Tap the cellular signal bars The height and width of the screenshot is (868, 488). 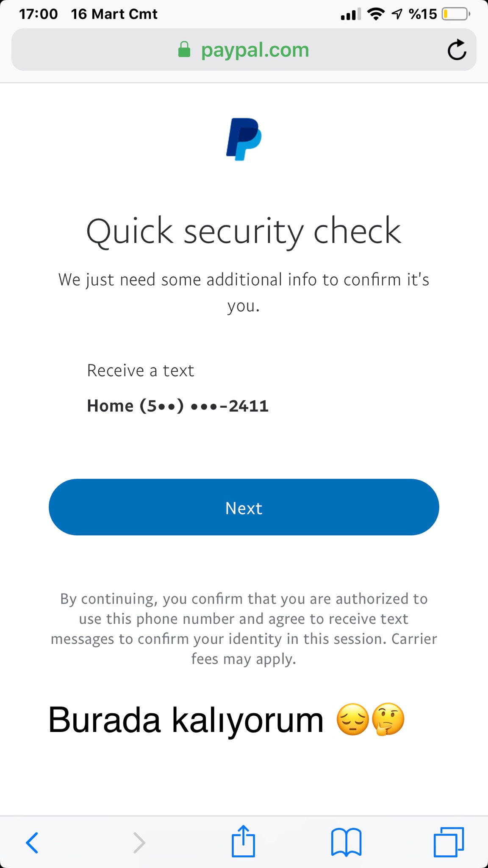[350, 14]
